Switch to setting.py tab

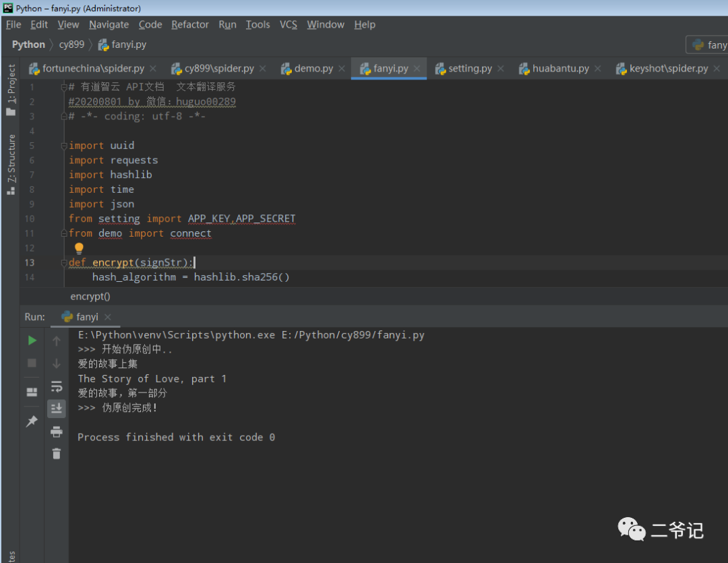[469, 68]
